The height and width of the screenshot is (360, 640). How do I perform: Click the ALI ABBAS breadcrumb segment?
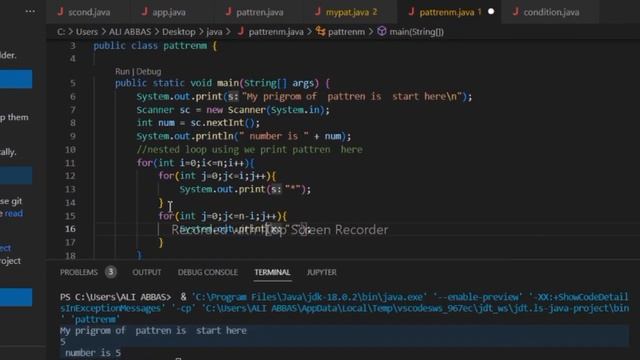click(130, 32)
